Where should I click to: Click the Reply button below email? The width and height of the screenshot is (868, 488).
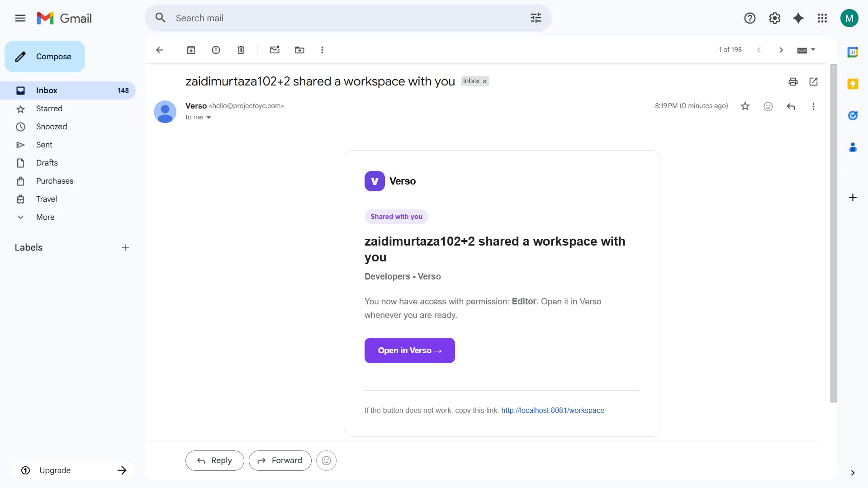(214, 460)
